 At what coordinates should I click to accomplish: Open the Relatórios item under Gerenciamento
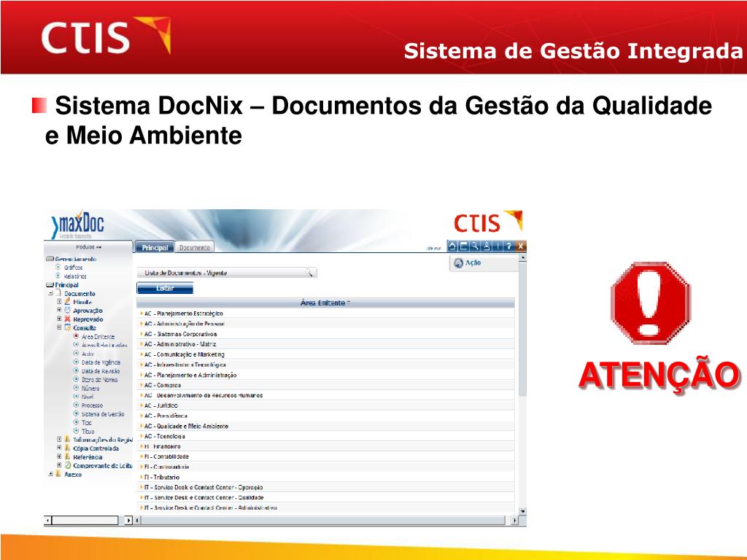75,276
